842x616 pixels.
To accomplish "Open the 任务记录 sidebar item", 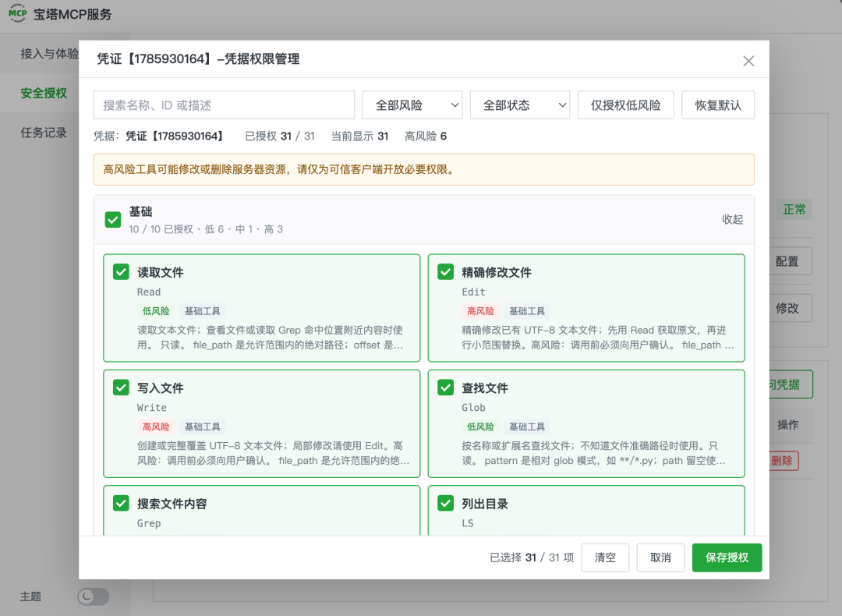I will click(x=44, y=133).
